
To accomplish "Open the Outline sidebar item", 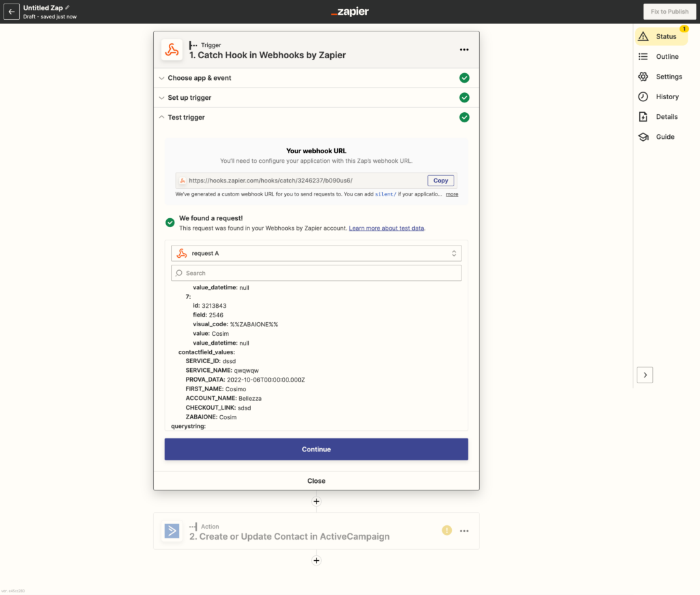I will pyautogui.click(x=667, y=57).
